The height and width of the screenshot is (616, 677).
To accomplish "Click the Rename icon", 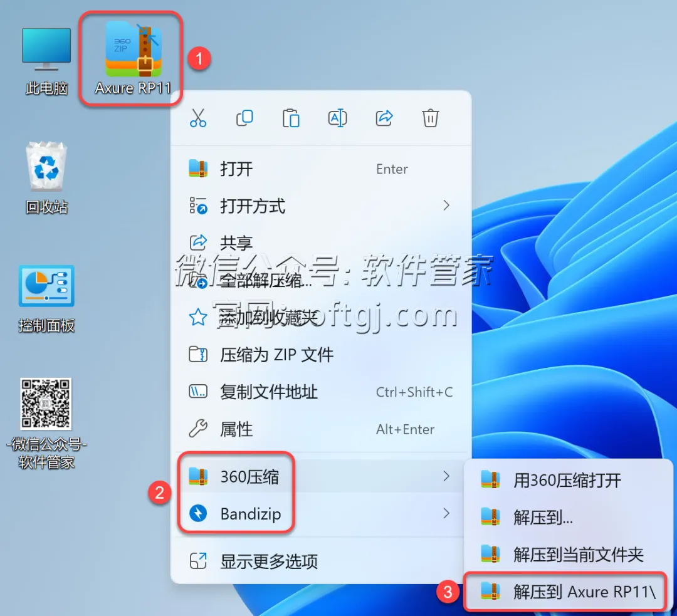I will 338,118.
